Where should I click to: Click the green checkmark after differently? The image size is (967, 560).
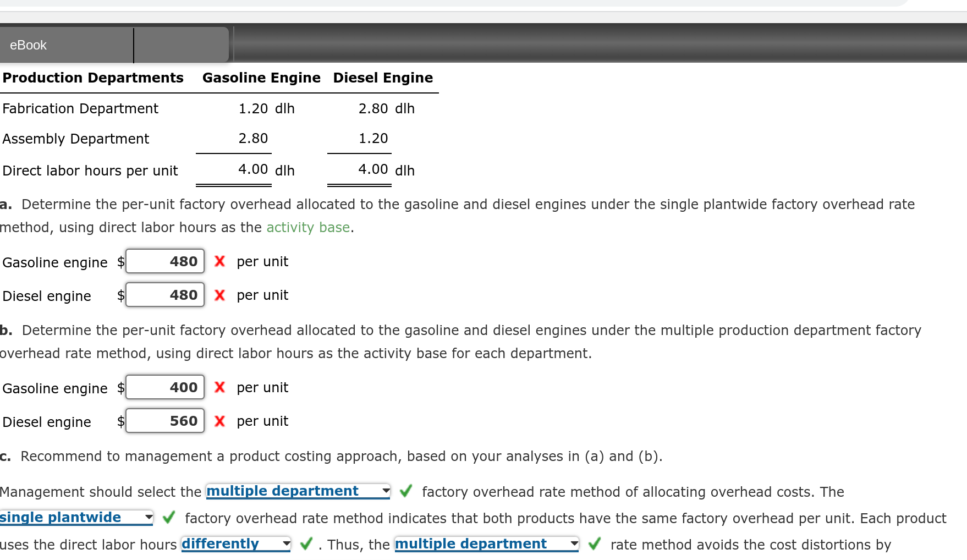[x=305, y=544]
